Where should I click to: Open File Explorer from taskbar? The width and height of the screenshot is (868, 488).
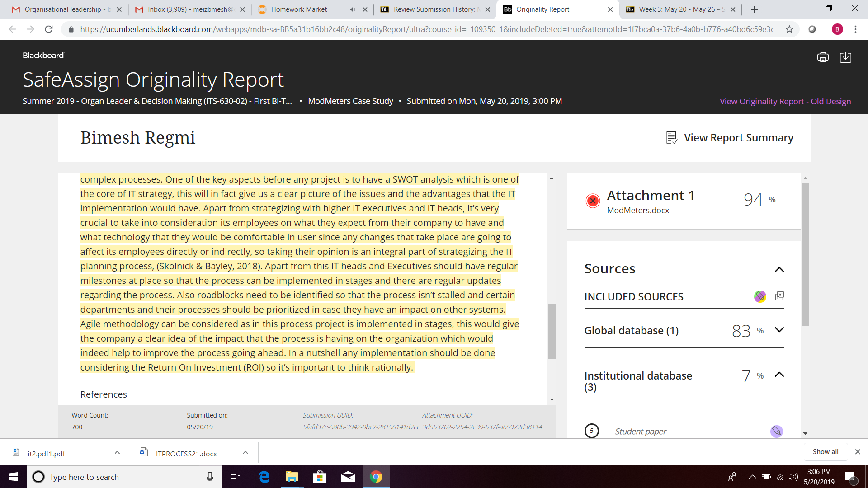coord(292,477)
